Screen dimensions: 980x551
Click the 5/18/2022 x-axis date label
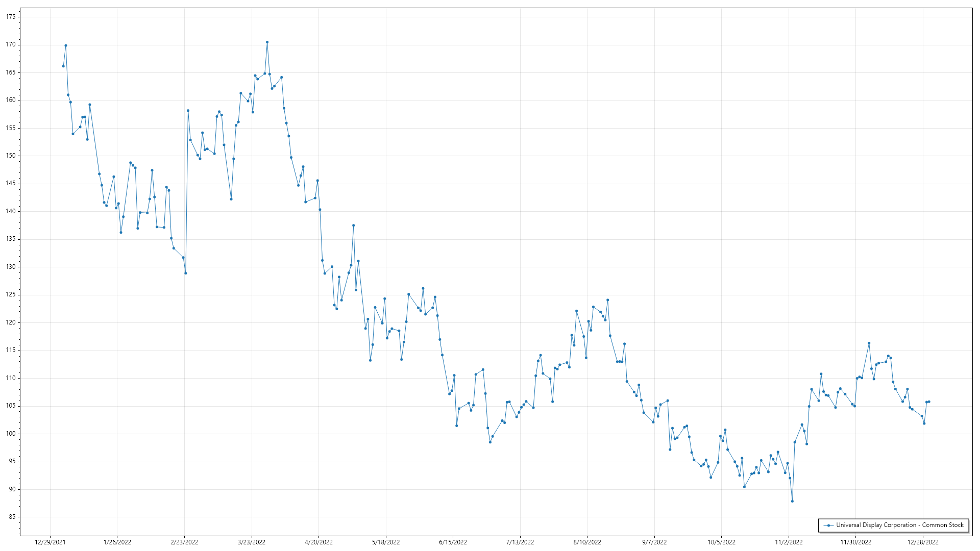(386, 542)
